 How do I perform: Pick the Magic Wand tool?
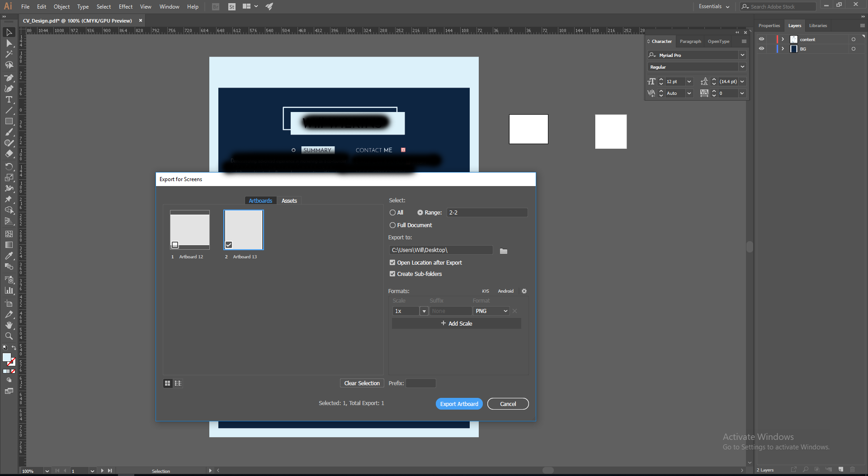click(9, 54)
